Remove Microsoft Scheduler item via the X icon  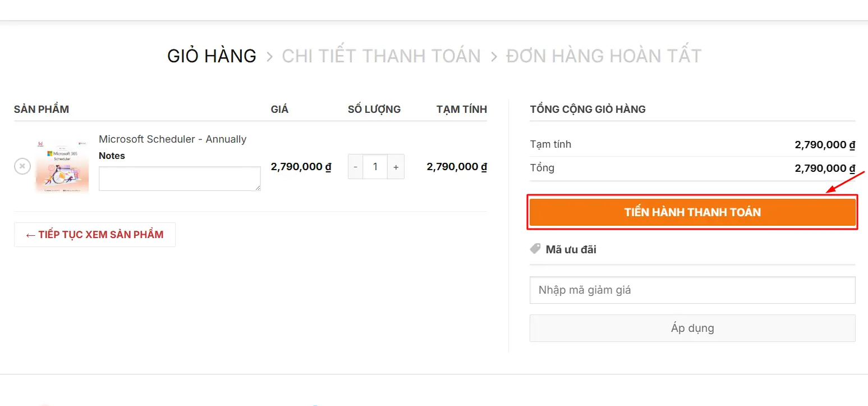tap(22, 166)
